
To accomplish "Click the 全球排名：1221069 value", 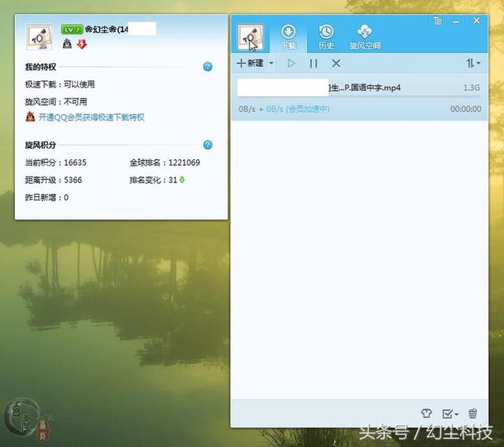I will (165, 162).
